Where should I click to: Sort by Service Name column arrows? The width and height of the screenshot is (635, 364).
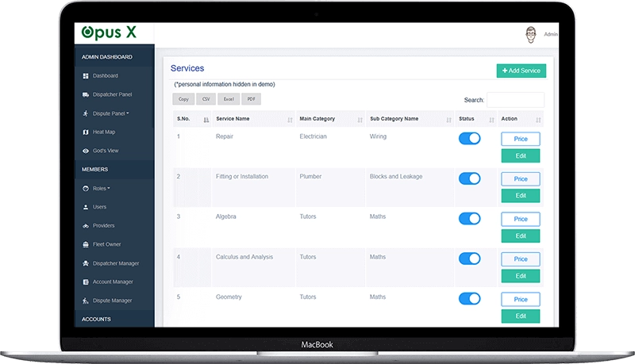pos(290,120)
